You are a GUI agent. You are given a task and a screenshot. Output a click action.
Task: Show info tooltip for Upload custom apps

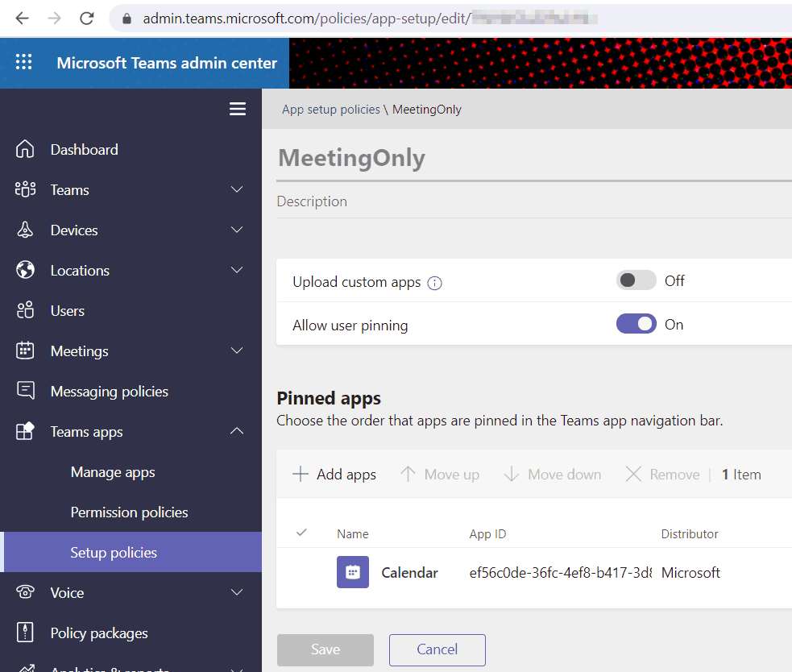[x=434, y=283]
